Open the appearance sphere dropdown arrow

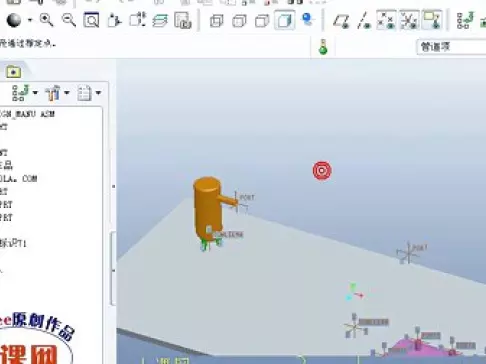[x=30, y=20]
